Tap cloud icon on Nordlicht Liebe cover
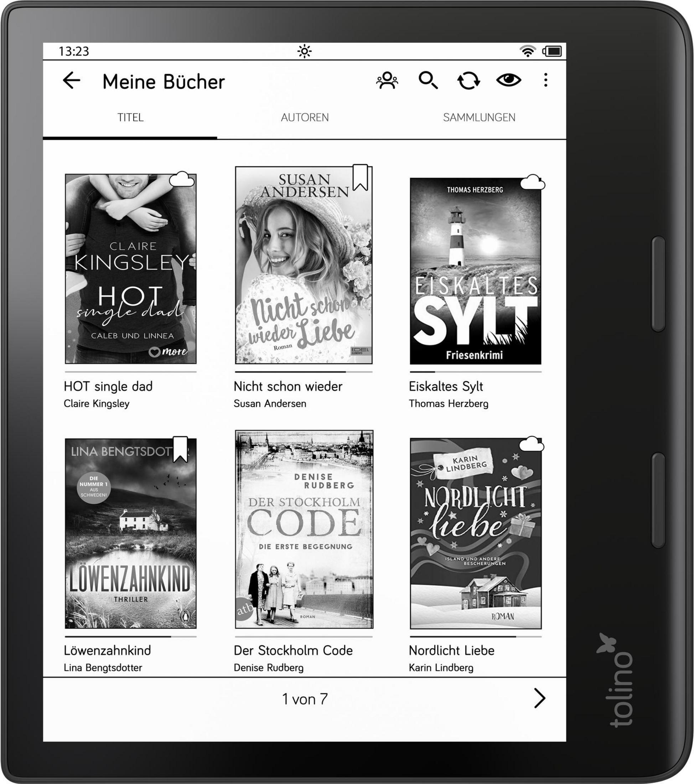The image size is (694, 784). pyautogui.click(x=532, y=443)
